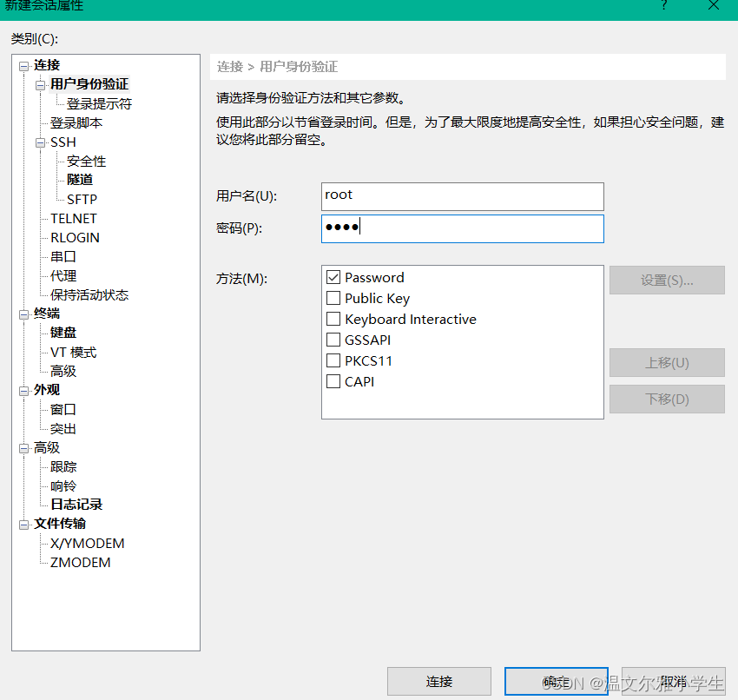Collapse the 连接 tree node

click(23, 66)
